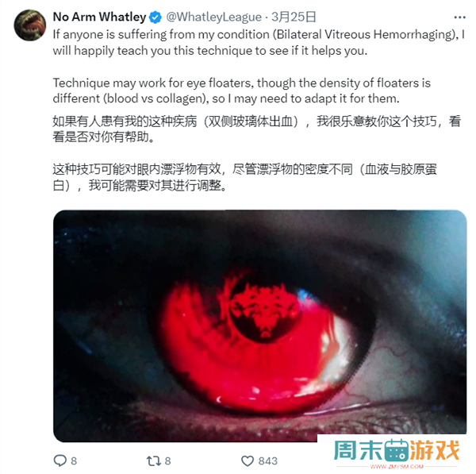Click the Chinese translation about 眼内漂浮物

[244, 177]
